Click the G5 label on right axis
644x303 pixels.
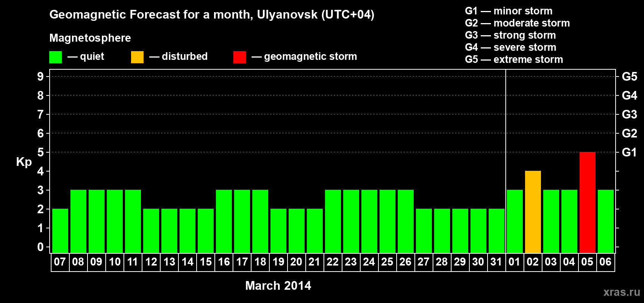coord(629,77)
